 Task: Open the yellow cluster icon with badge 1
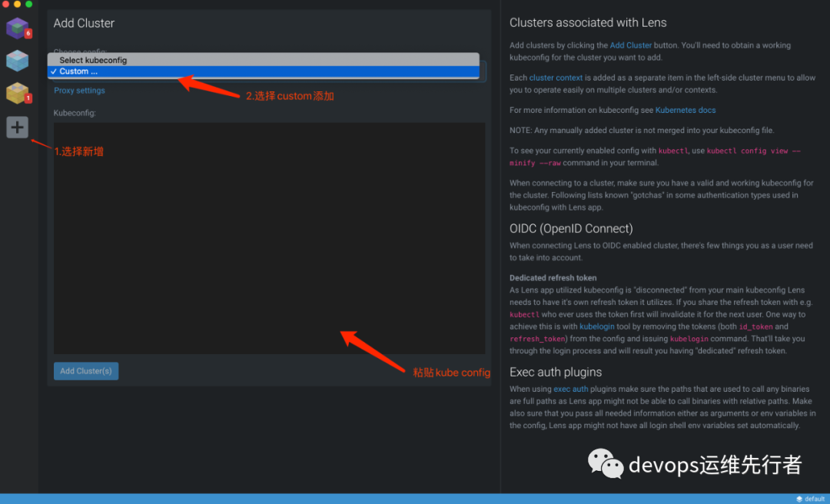pos(18,93)
